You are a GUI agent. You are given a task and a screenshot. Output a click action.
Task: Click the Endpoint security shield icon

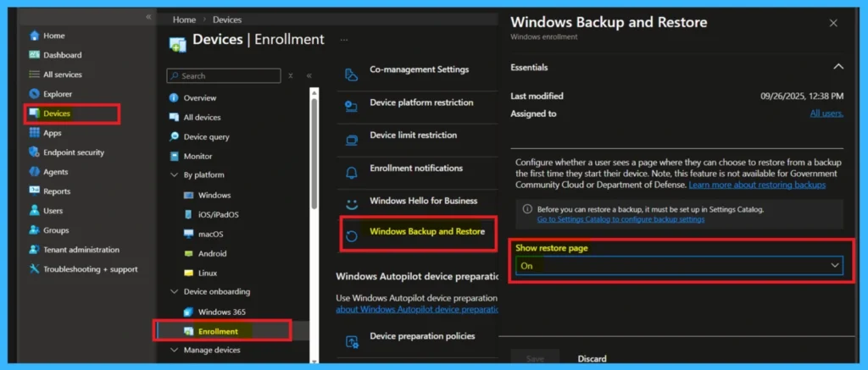click(34, 152)
